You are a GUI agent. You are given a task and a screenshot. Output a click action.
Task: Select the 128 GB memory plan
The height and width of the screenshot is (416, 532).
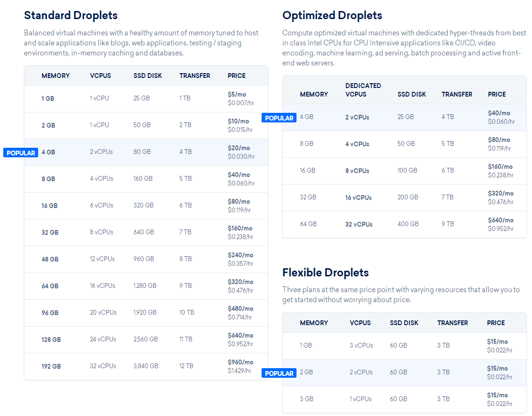(x=51, y=339)
